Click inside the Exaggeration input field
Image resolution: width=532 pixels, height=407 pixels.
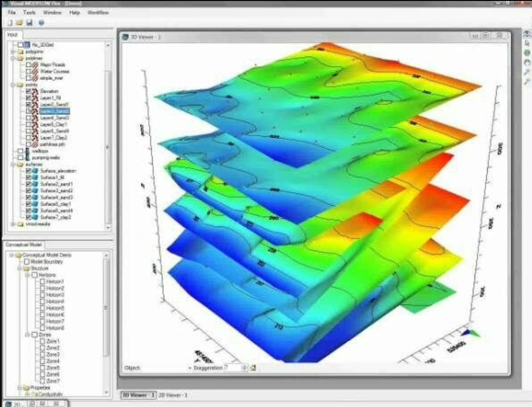click(x=233, y=368)
